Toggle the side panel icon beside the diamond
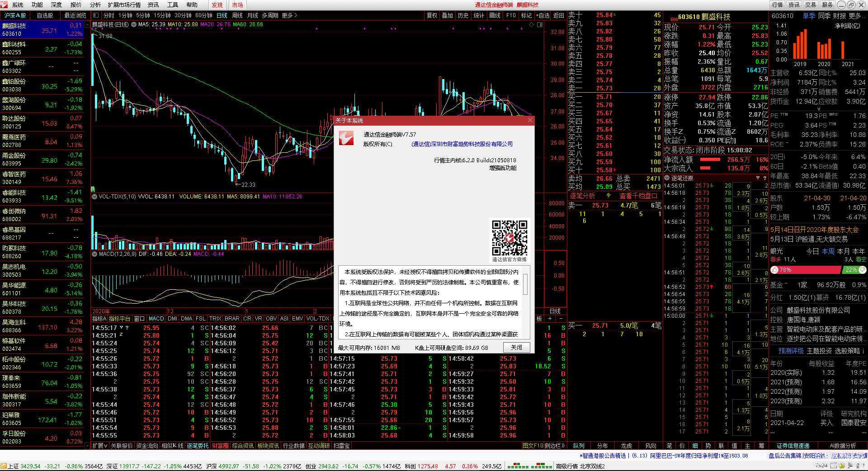 pos(540,24)
